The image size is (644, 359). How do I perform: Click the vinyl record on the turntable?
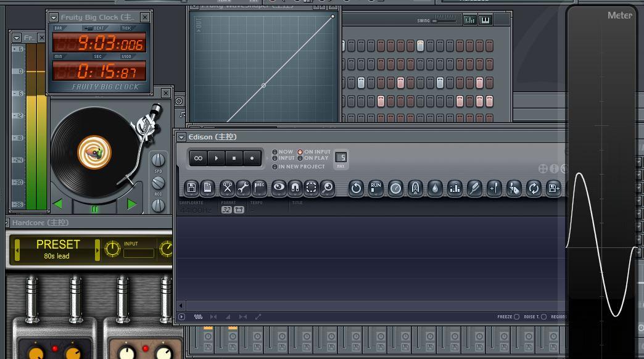pos(94,152)
